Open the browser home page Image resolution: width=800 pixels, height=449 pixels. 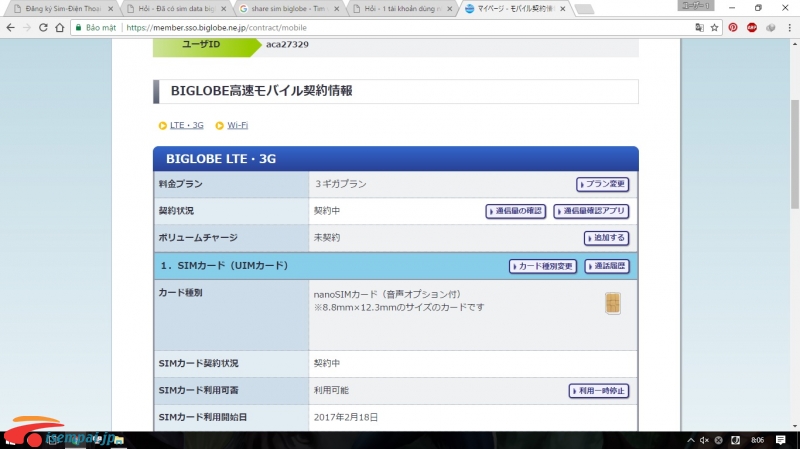click(60, 28)
